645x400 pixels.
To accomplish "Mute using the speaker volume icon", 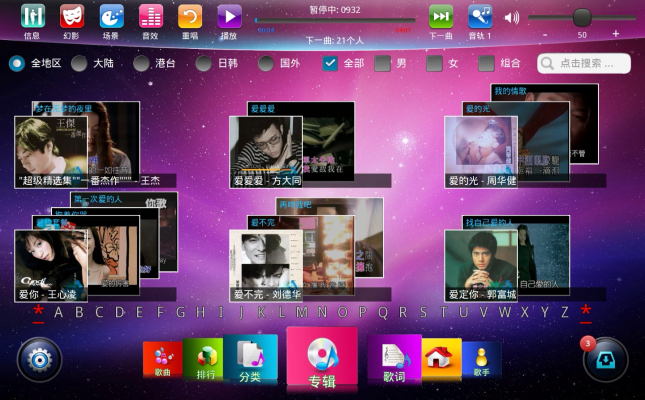I will coord(512,17).
